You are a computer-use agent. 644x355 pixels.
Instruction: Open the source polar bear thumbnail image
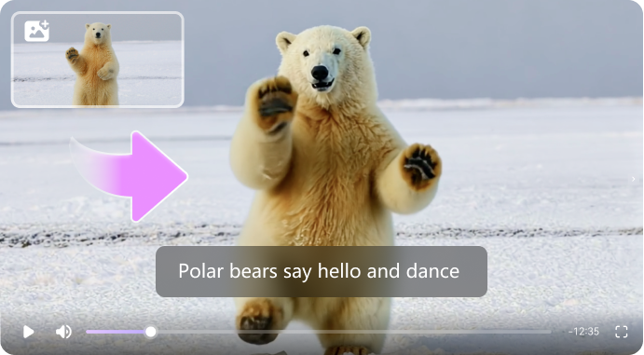pos(97,60)
